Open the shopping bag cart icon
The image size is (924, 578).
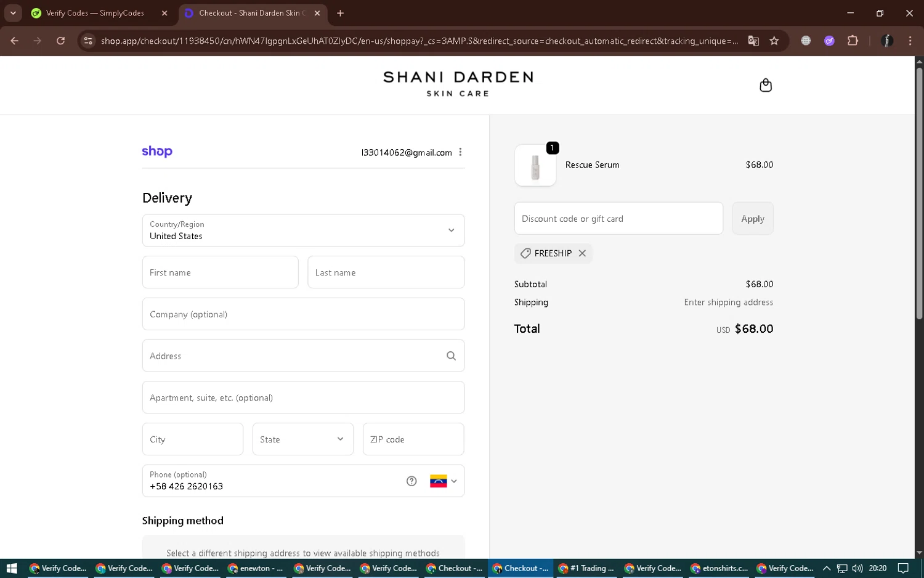coord(766,85)
